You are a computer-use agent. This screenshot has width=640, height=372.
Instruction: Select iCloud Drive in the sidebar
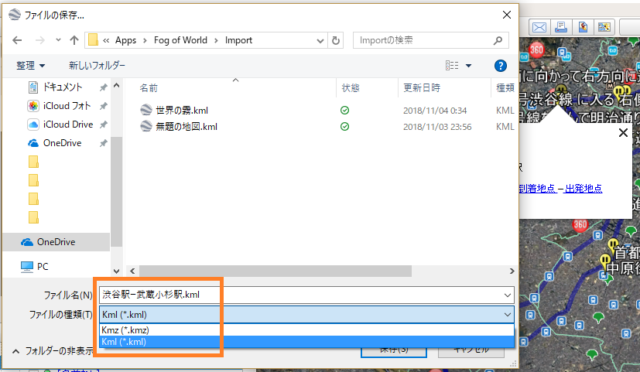68,124
